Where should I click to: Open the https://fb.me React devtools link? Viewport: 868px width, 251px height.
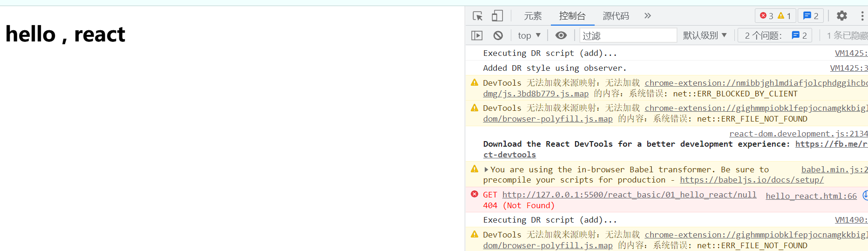click(832, 144)
